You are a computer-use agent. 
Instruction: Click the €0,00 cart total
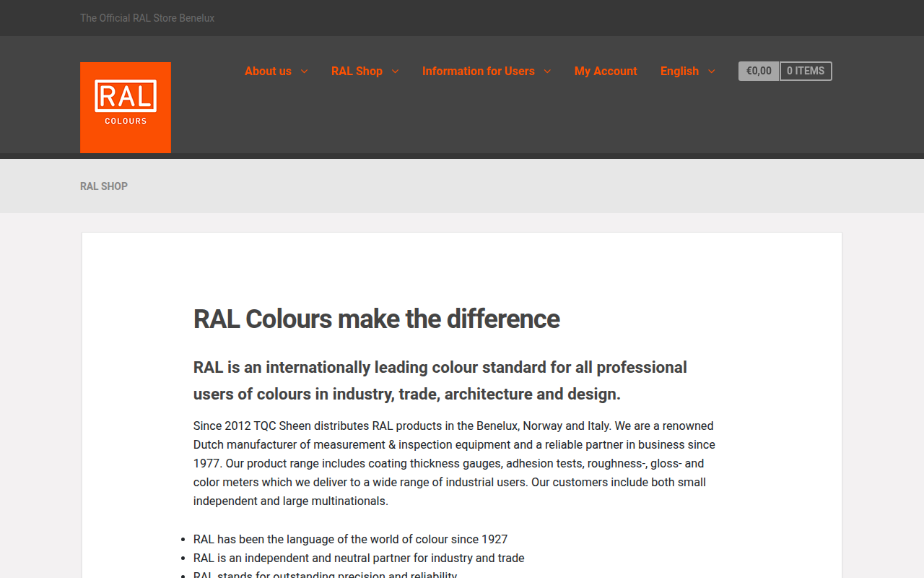pyautogui.click(x=759, y=71)
